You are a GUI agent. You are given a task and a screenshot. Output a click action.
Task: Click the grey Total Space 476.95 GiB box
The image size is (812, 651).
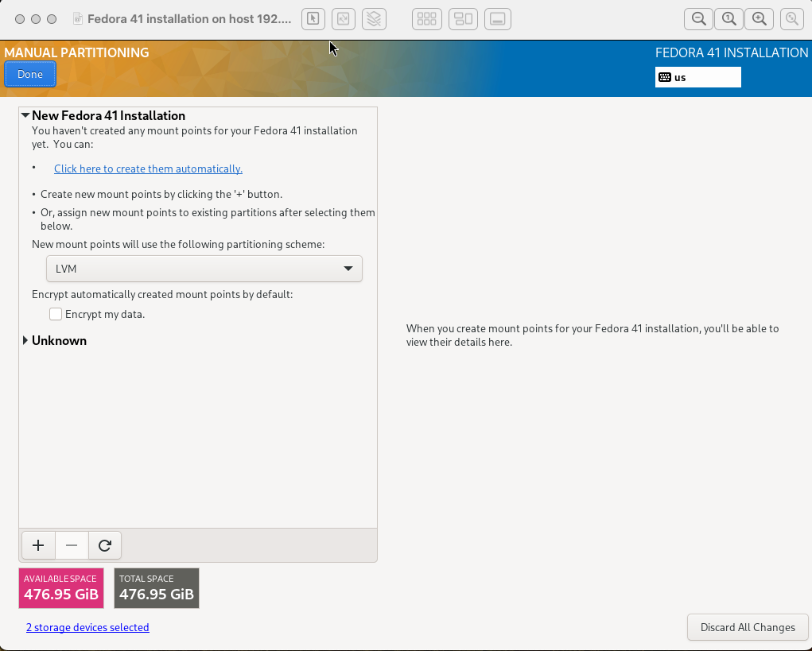[157, 588]
